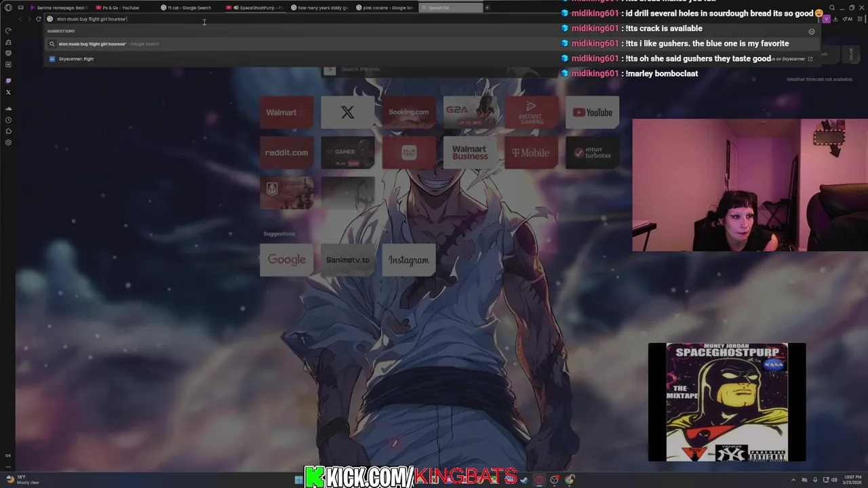The width and height of the screenshot is (868, 488).
Task: Open the 9animetv.to suggestion tile
Action: click(x=348, y=260)
